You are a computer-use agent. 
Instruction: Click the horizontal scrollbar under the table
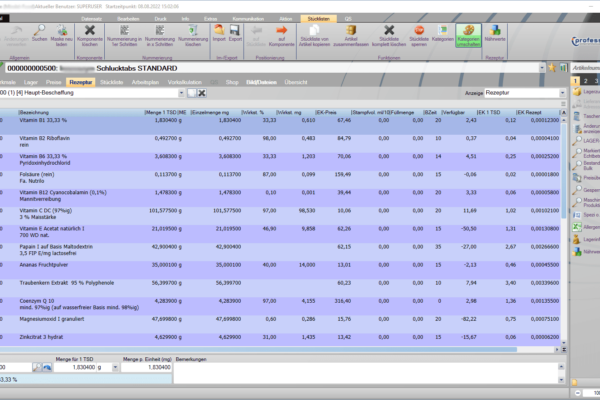coord(258,349)
